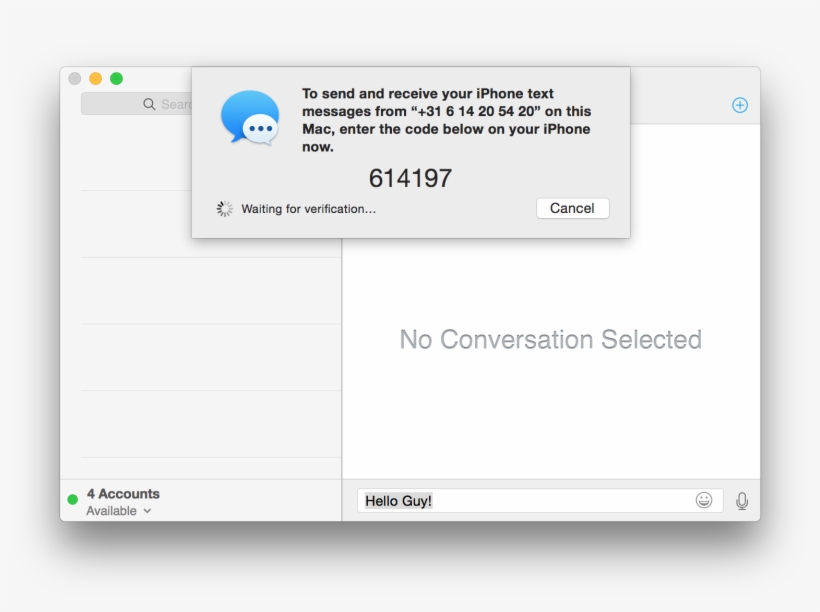Click the phone number +31 6 14 20 54 20
The height and width of the screenshot is (612, 820).
coord(470,112)
